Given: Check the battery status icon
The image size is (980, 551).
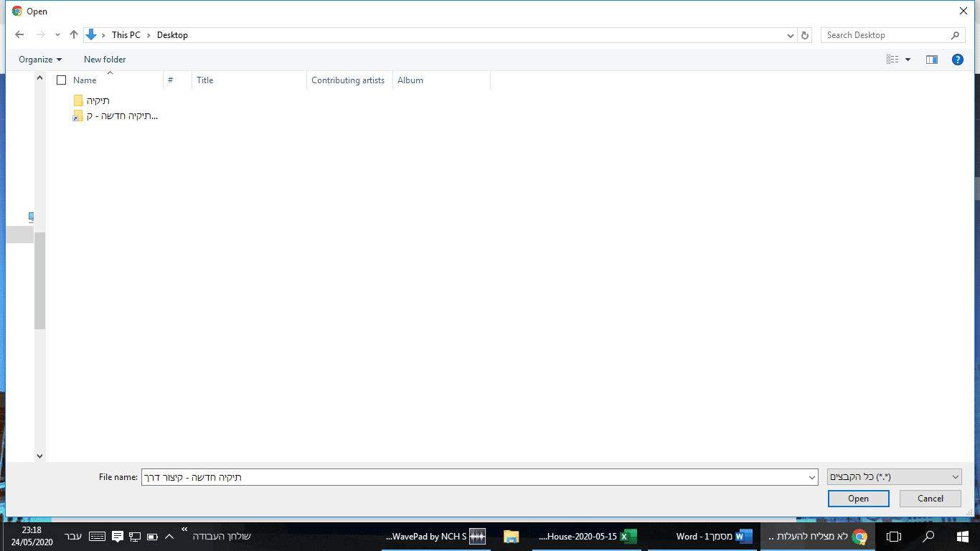Looking at the screenshot, I should click(x=152, y=536).
